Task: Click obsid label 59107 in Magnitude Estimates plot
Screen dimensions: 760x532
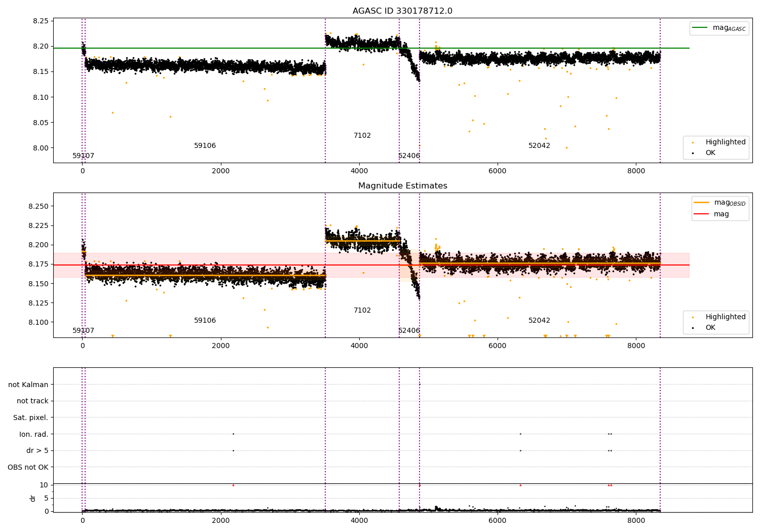Action: (84, 331)
